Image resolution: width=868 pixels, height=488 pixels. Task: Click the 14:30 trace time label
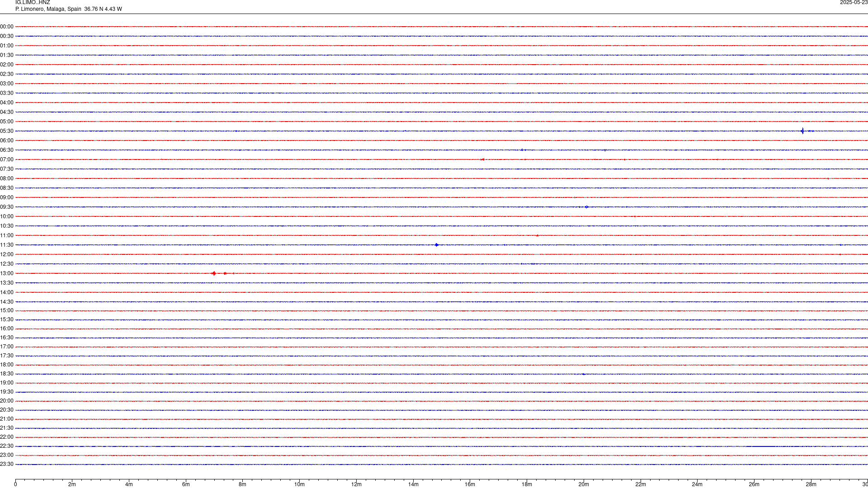7,302
